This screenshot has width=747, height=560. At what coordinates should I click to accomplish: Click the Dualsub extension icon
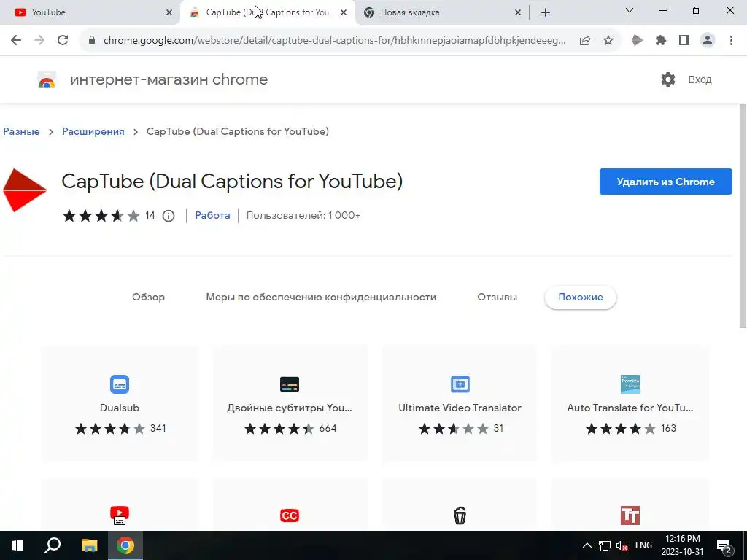click(120, 384)
